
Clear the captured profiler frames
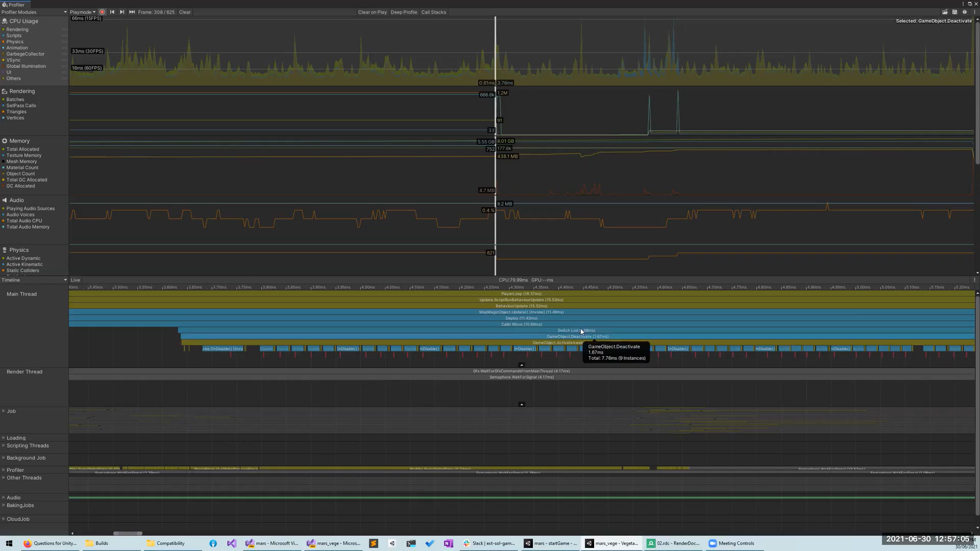click(x=185, y=12)
